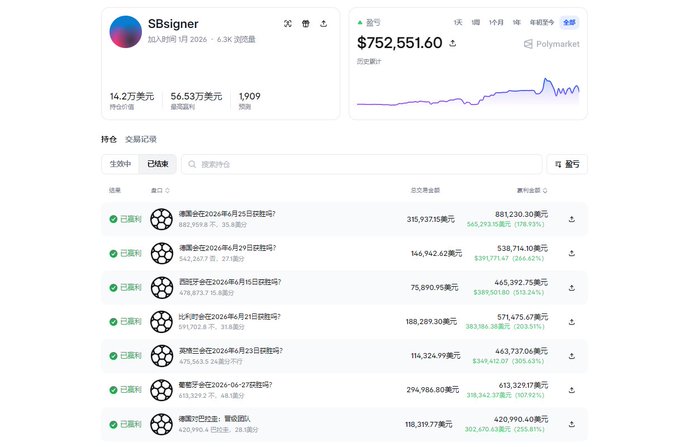Screen dimensions: 680x447
Task: Click the soccer ball icon for 德国 6月25日 market
Action: coord(161,219)
